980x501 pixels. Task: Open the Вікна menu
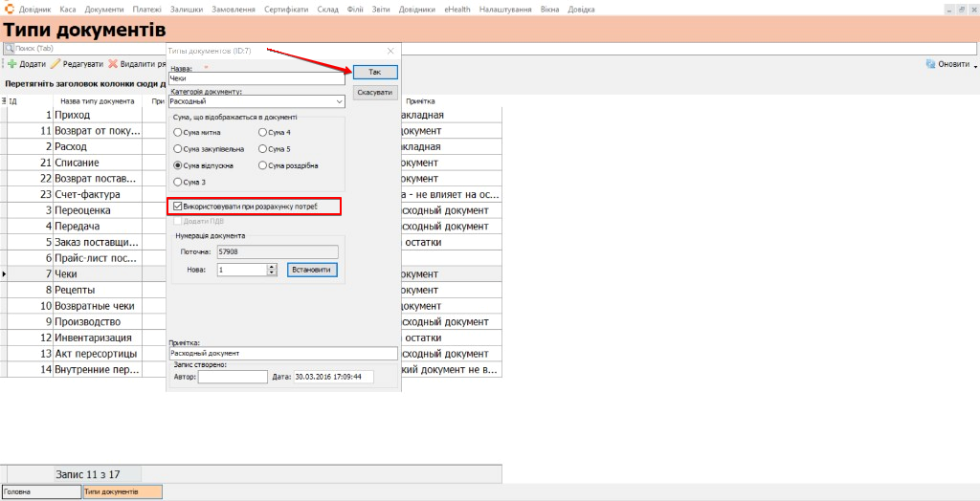pos(550,10)
